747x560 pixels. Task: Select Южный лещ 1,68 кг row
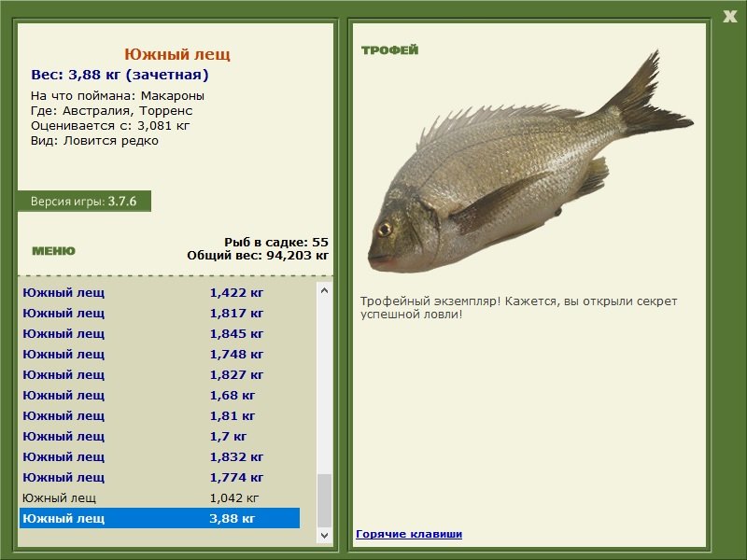(160, 395)
